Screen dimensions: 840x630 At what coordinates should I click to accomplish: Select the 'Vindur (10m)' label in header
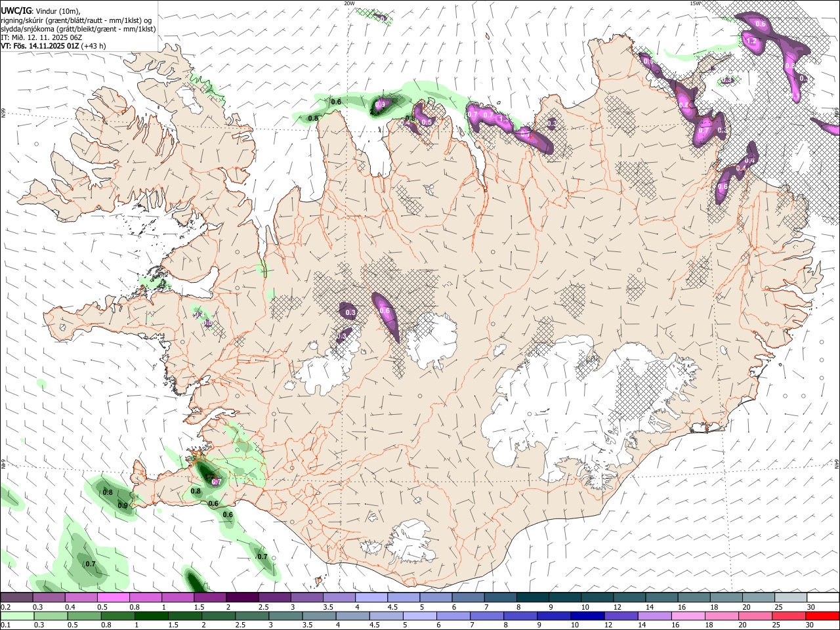pos(58,11)
